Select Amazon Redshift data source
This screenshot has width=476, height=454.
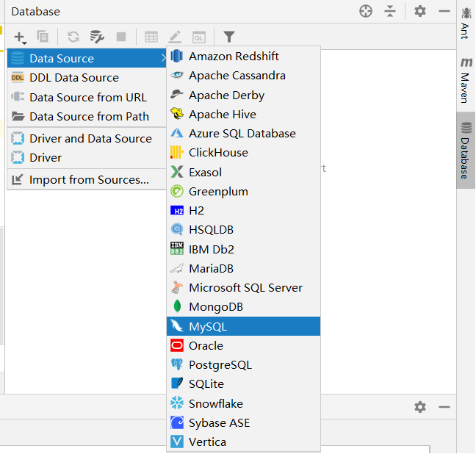coord(243,56)
